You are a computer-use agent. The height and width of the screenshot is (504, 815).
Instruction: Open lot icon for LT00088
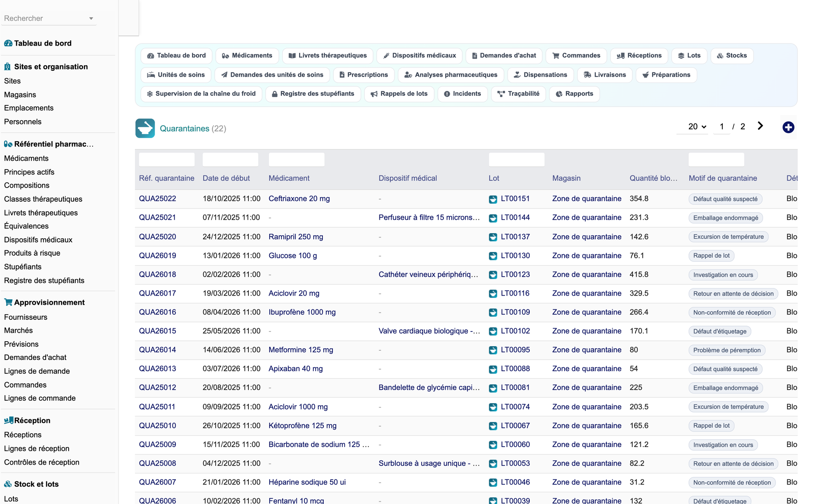pyautogui.click(x=493, y=369)
